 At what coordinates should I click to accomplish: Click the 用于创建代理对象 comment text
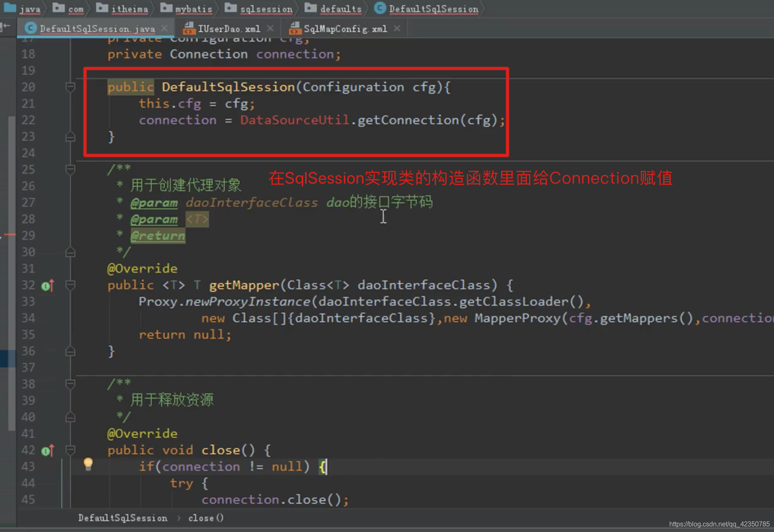click(185, 185)
